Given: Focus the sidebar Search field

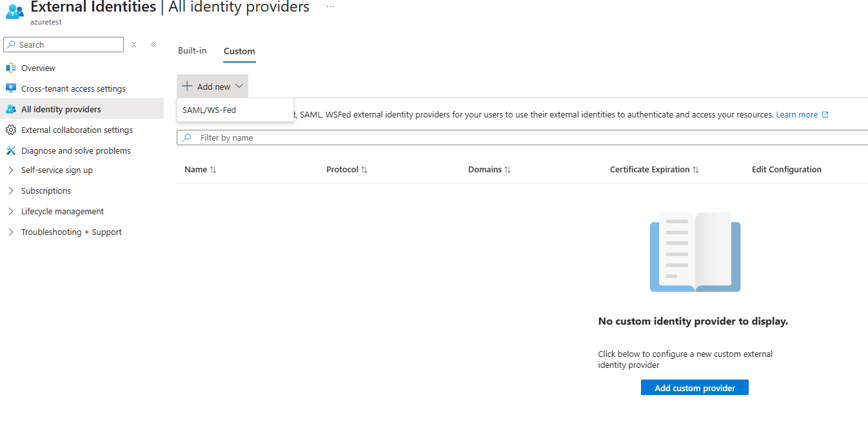Looking at the screenshot, I should coord(63,45).
